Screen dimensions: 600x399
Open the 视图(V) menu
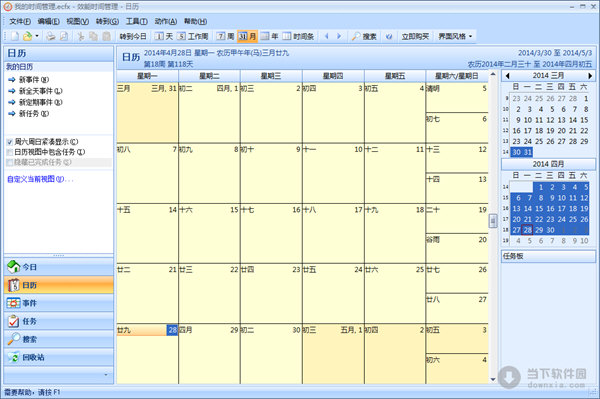[x=77, y=21]
